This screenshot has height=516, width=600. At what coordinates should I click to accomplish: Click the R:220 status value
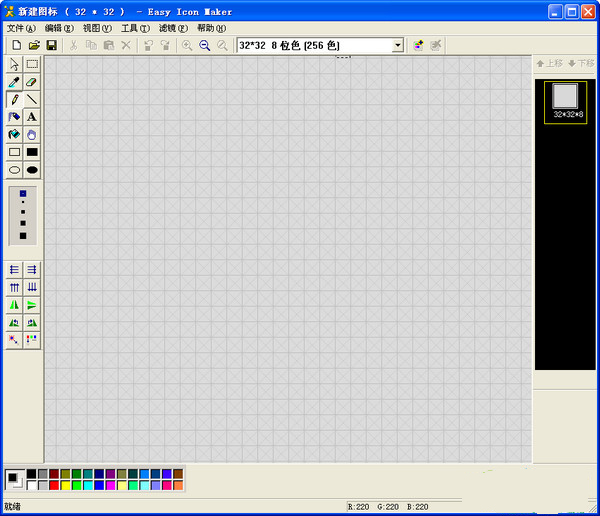click(x=358, y=507)
